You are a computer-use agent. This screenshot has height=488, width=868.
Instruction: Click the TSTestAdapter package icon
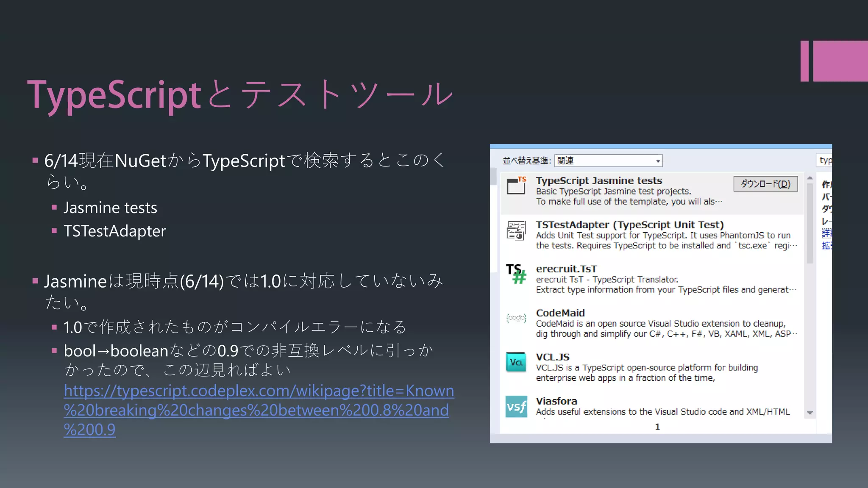point(516,230)
